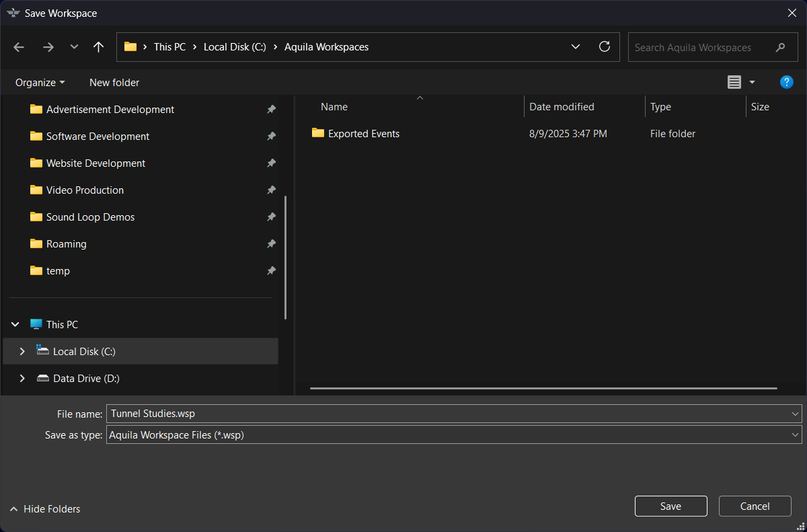Click the search magnifier icon

(780, 47)
